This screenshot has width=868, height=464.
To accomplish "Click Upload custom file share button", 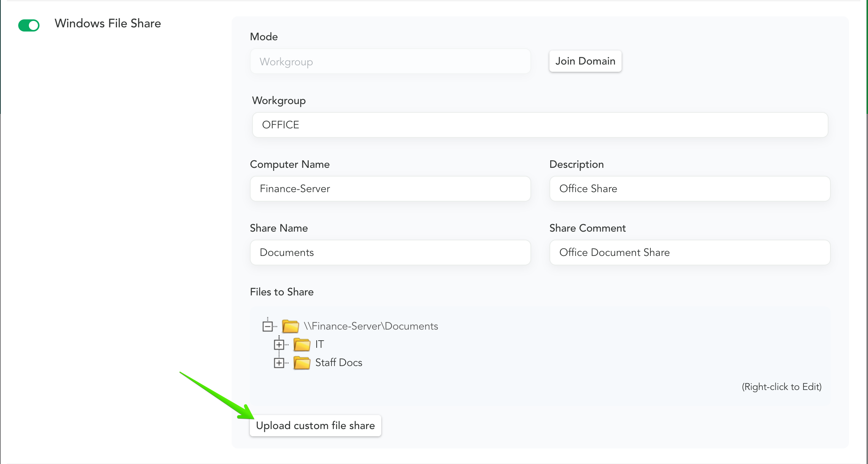I will [315, 426].
